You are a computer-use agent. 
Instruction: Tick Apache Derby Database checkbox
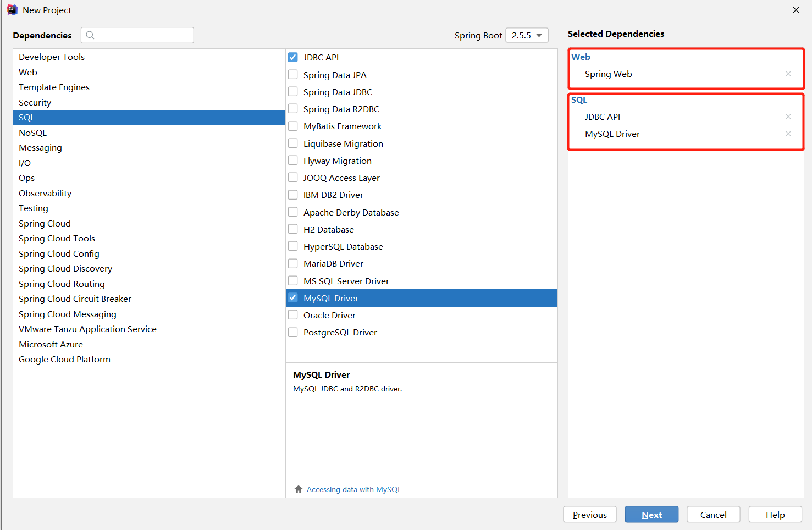pos(293,212)
